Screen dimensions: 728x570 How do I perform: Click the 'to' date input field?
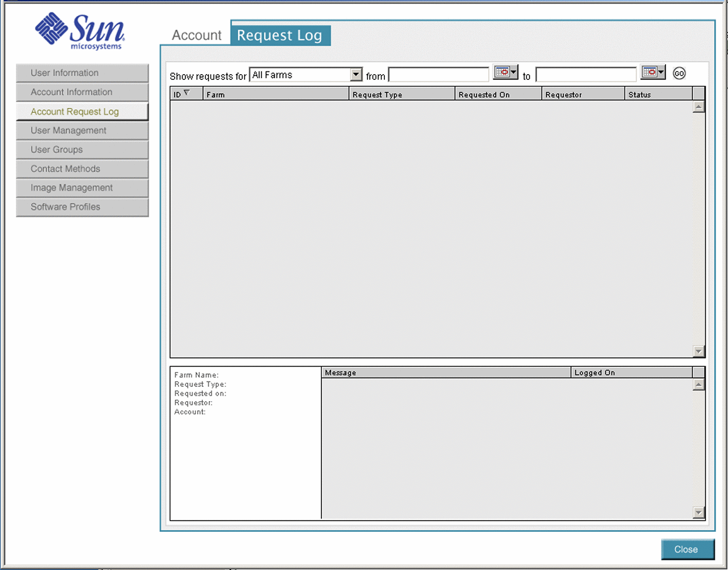[586, 75]
